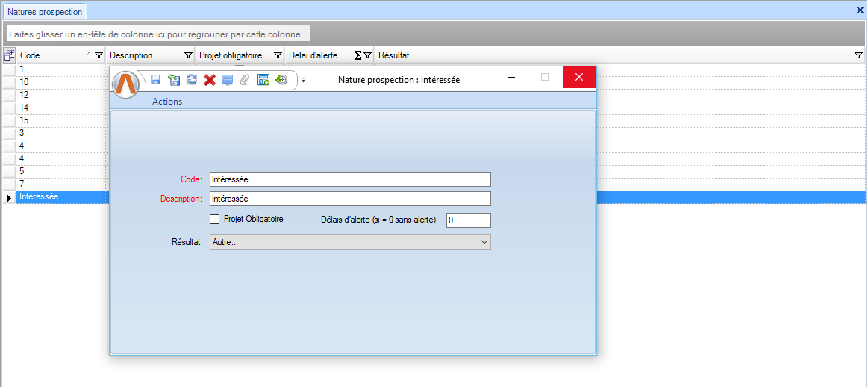Toggle the Projet Obligatoire checkbox
The height and width of the screenshot is (387, 868).
click(x=215, y=220)
